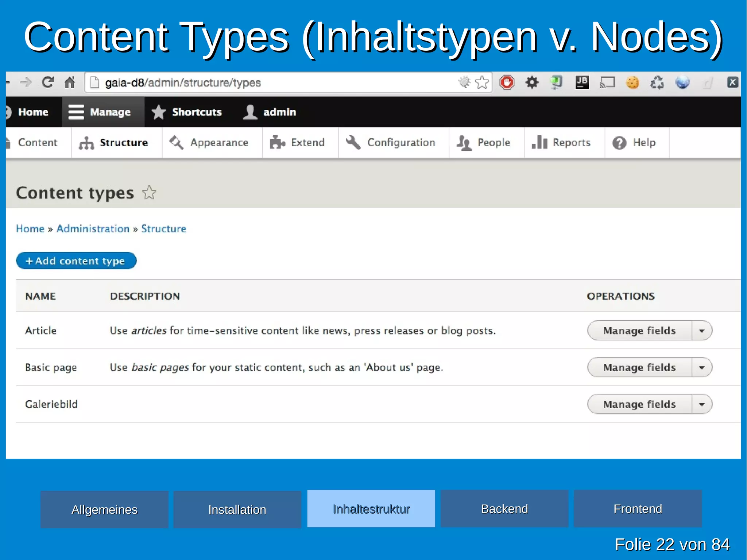The width and height of the screenshot is (747, 560).
Task: Click the DESCRIPTION column header
Action: pos(145,296)
